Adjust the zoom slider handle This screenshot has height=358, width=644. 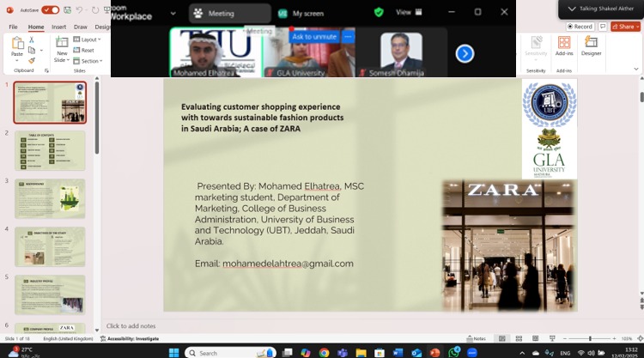590,339
